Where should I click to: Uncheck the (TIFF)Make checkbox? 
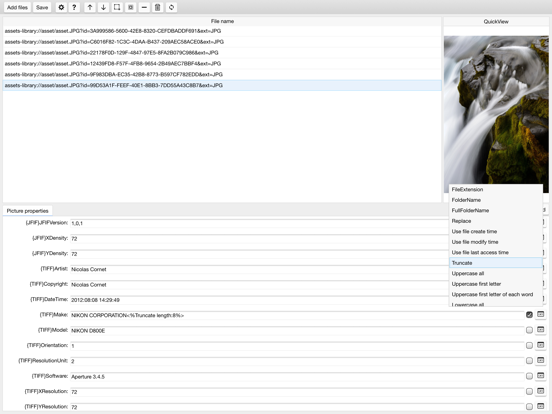coord(529,315)
